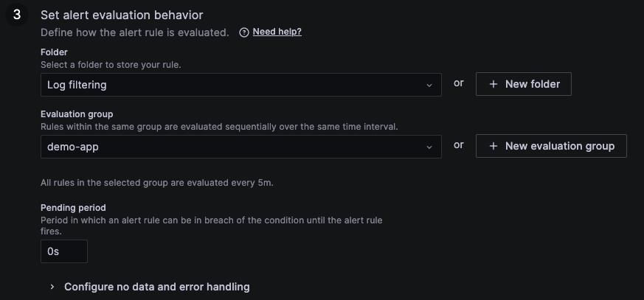
Task: Click the Evaluation group field label
Action: pyautogui.click(x=77, y=114)
